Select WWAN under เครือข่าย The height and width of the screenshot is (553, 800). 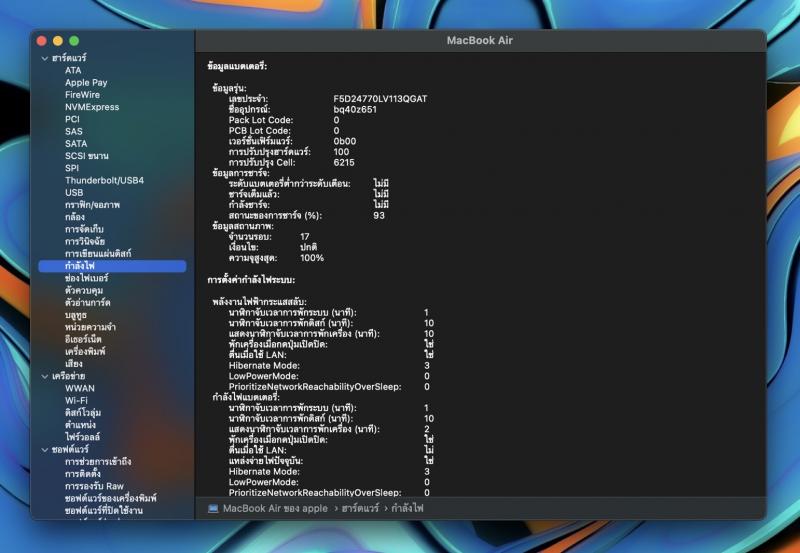[x=80, y=389]
